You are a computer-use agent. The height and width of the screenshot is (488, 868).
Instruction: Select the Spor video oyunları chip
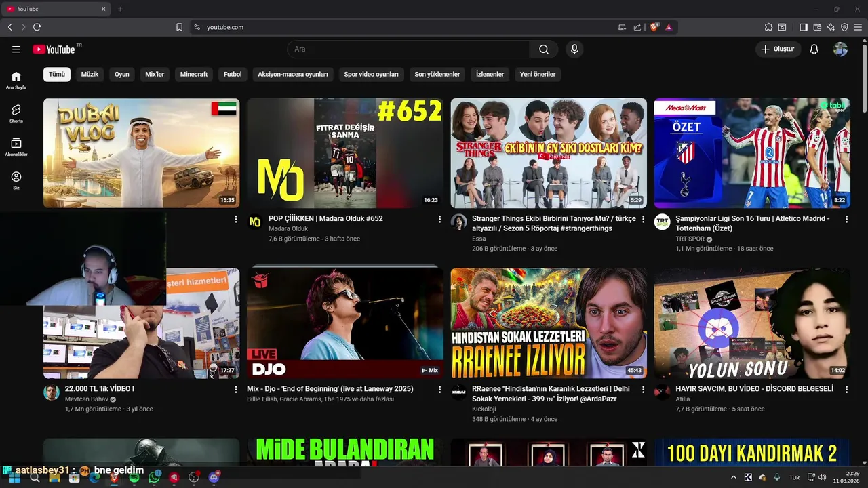[x=371, y=75]
